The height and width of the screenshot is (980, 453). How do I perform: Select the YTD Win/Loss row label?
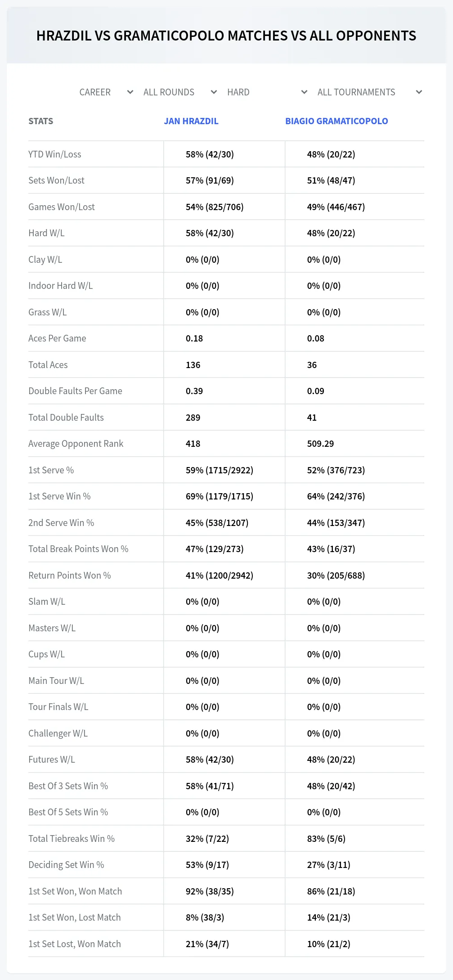pos(55,154)
